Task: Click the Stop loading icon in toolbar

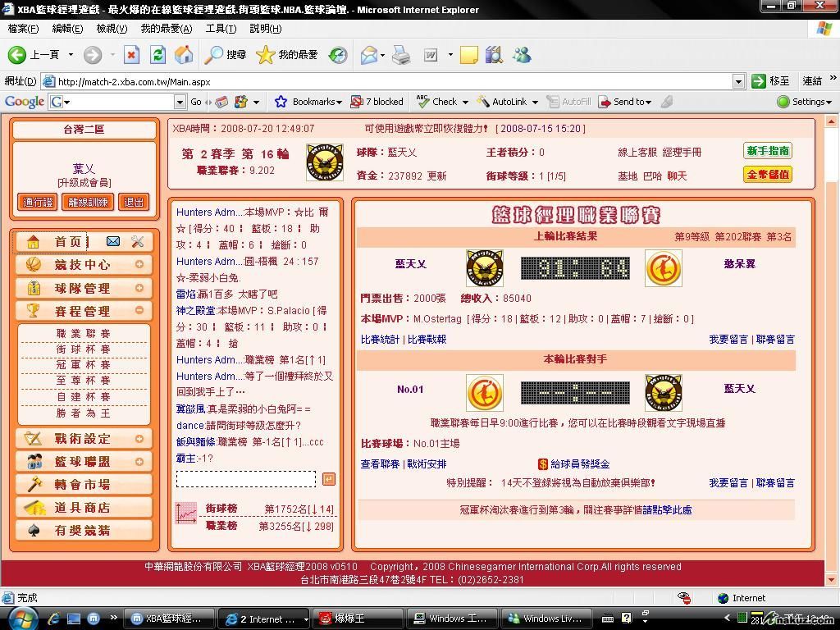Action: pos(131,55)
